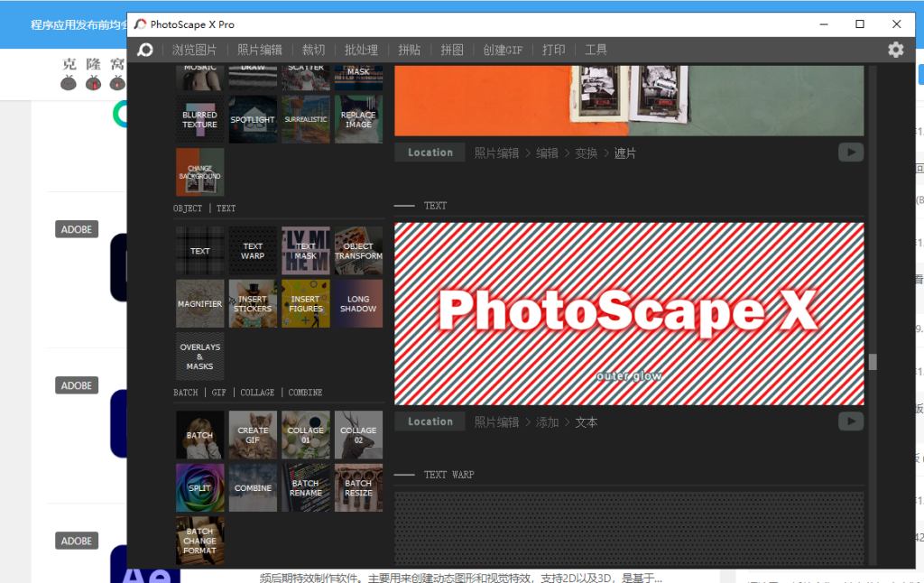
Task: Click the orange wall mask preview image
Action: click(629, 101)
